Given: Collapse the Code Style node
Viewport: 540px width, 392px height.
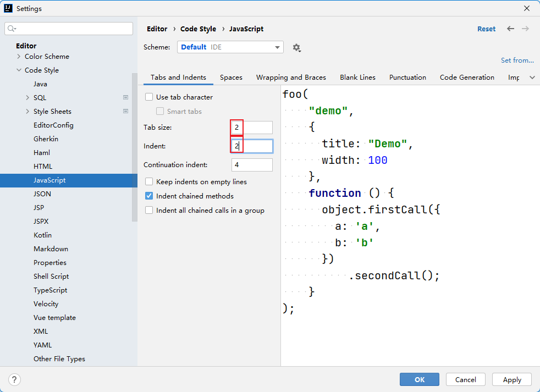Looking at the screenshot, I should click(x=19, y=70).
